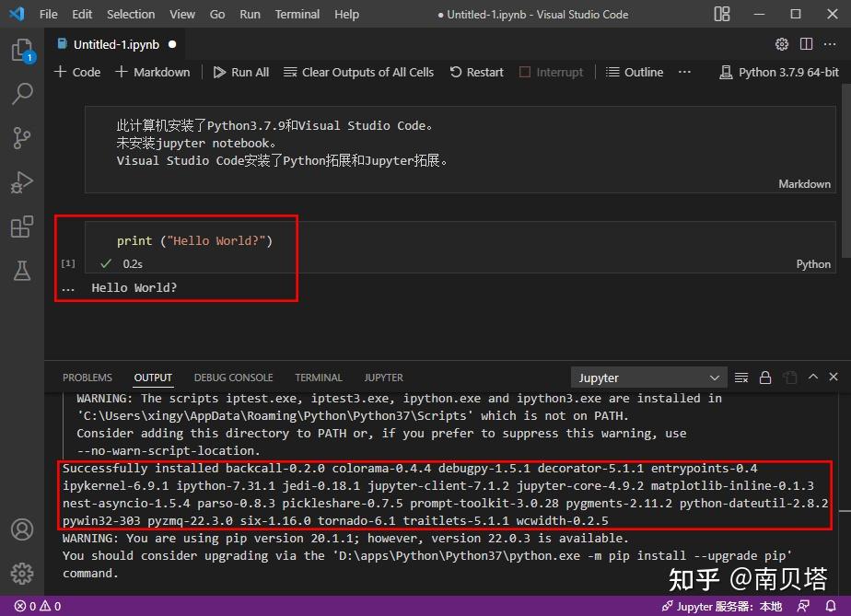Open the Accounts icon at bottom left
Image resolution: width=851 pixels, height=616 pixels.
coord(23,529)
